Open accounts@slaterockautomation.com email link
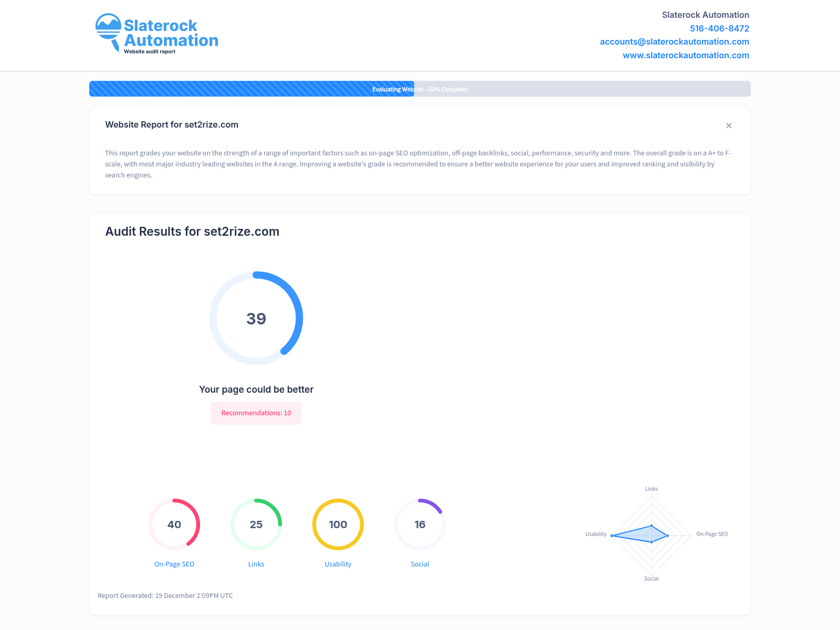 (x=674, y=41)
